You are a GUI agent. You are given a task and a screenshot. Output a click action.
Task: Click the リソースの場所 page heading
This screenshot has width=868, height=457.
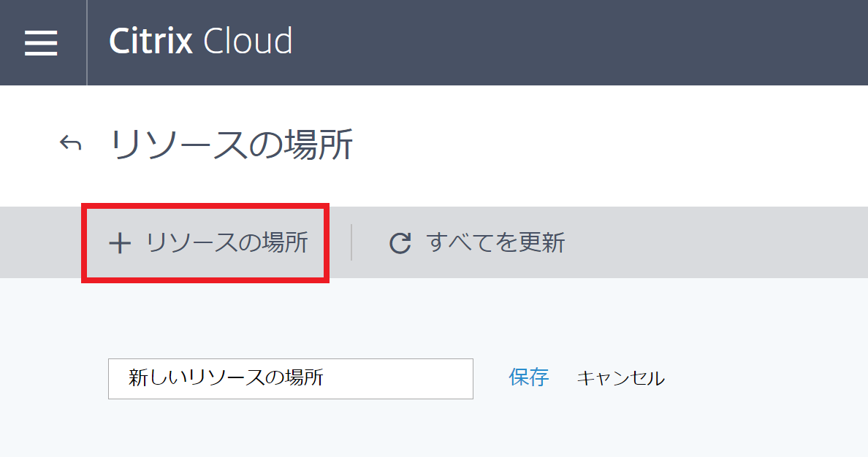[x=232, y=144]
